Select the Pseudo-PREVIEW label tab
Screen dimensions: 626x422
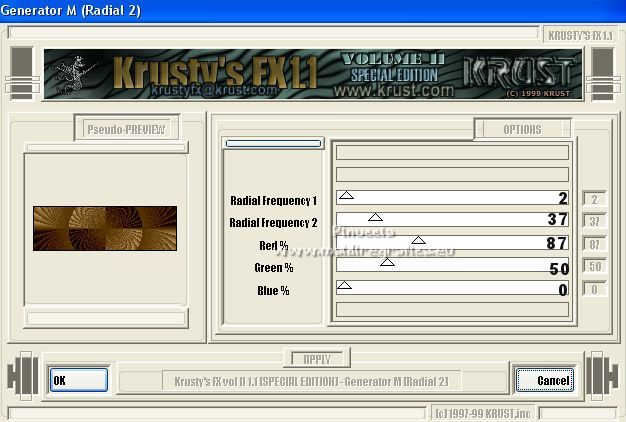click(126, 129)
